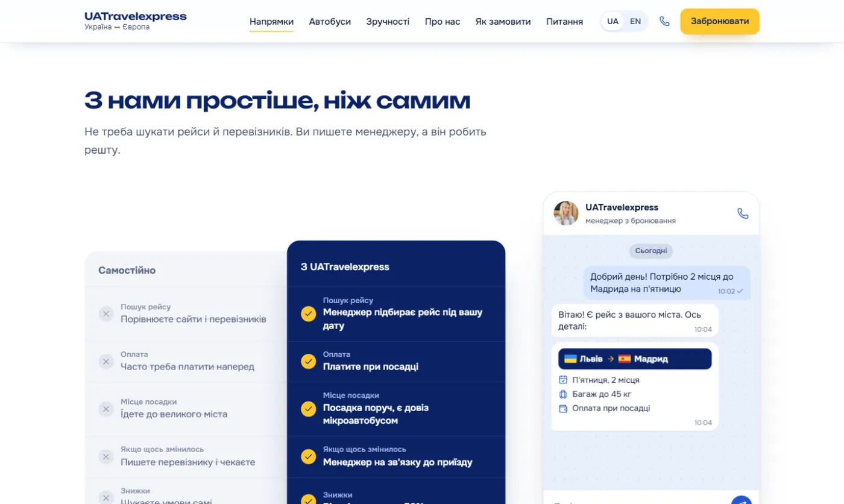Click the 'З нами простіше, ніж самим' heading

pyautogui.click(x=277, y=101)
